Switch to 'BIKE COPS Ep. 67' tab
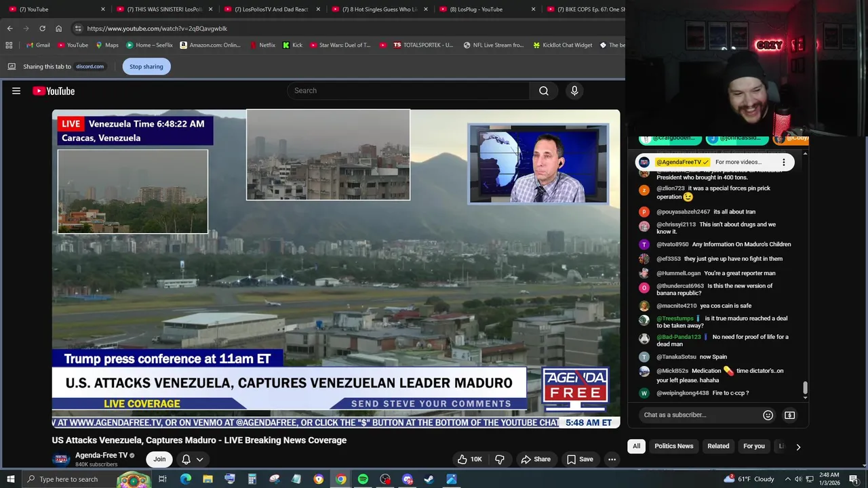This screenshot has height=488, width=868. (x=583, y=9)
